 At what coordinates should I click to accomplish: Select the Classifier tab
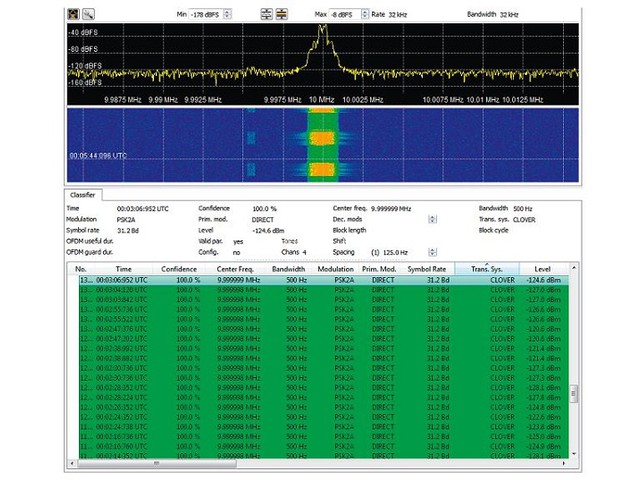tap(83, 195)
